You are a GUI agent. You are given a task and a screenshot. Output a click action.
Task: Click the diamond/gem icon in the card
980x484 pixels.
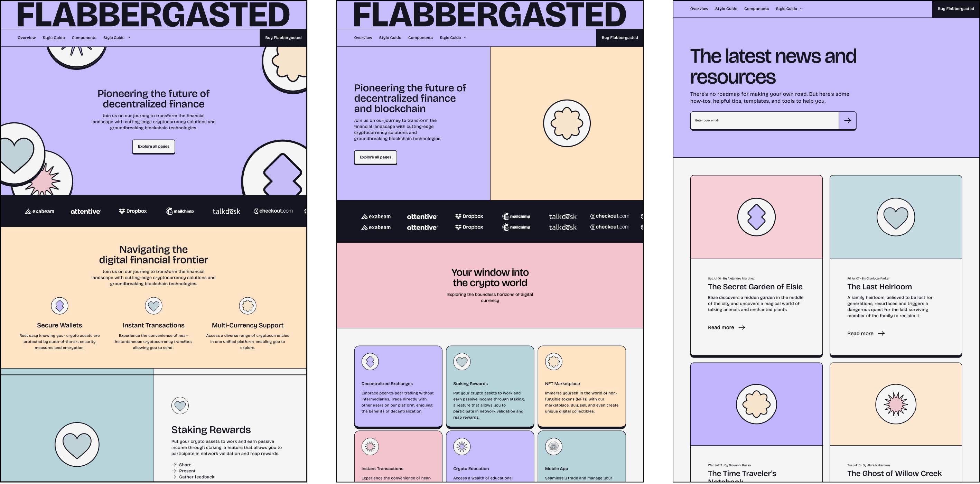pyautogui.click(x=757, y=218)
